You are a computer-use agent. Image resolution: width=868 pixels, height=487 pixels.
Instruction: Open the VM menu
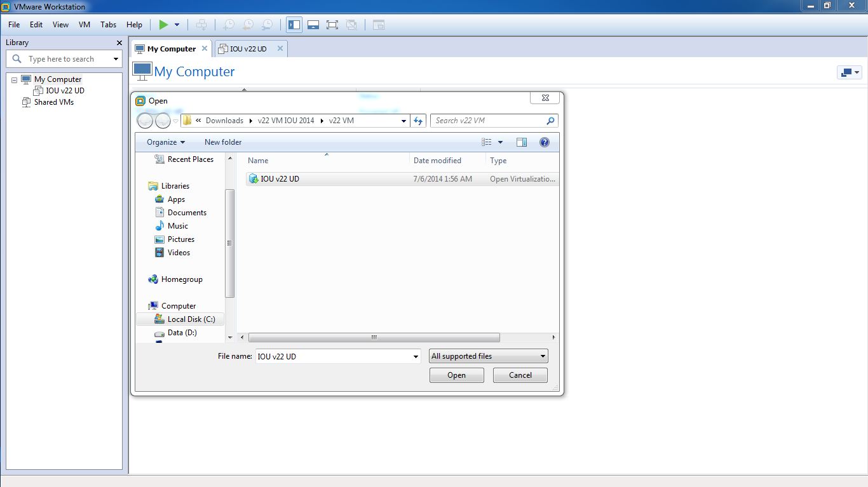coord(85,25)
